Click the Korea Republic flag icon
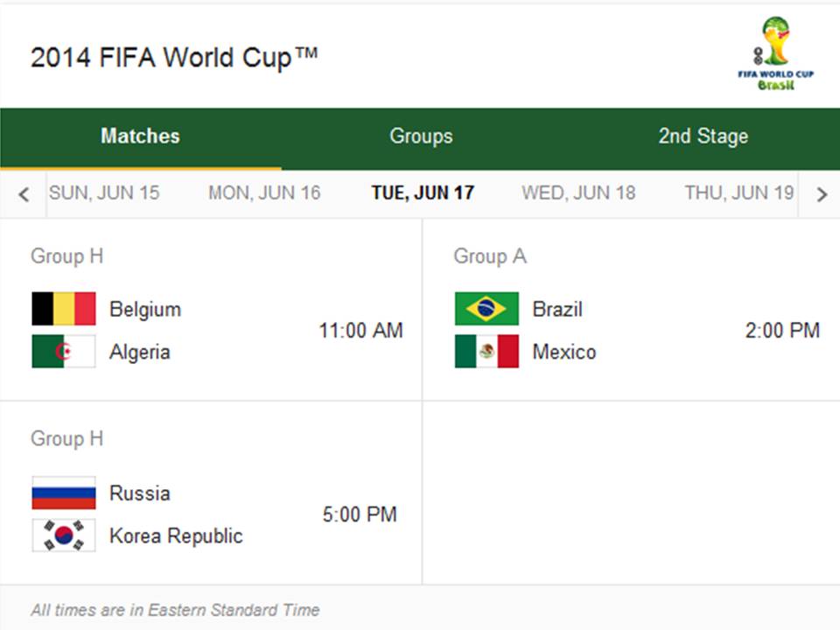Image resolution: width=840 pixels, height=630 pixels. (63, 535)
